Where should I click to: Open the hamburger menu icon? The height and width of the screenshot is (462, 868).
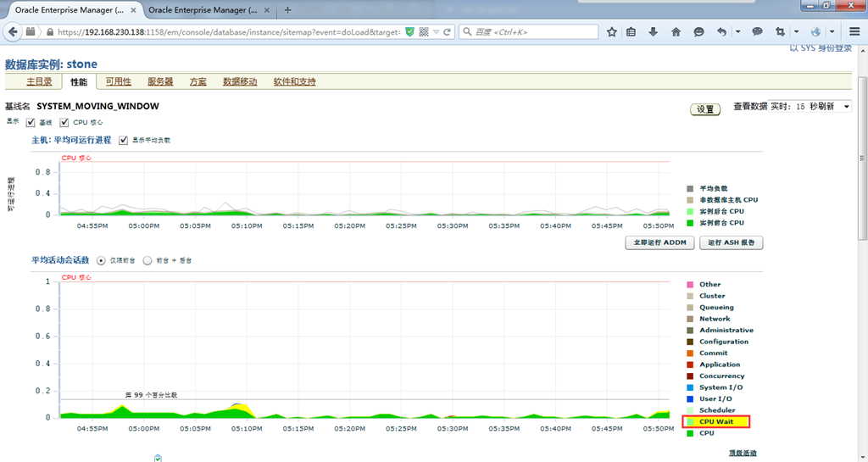[854, 31]
